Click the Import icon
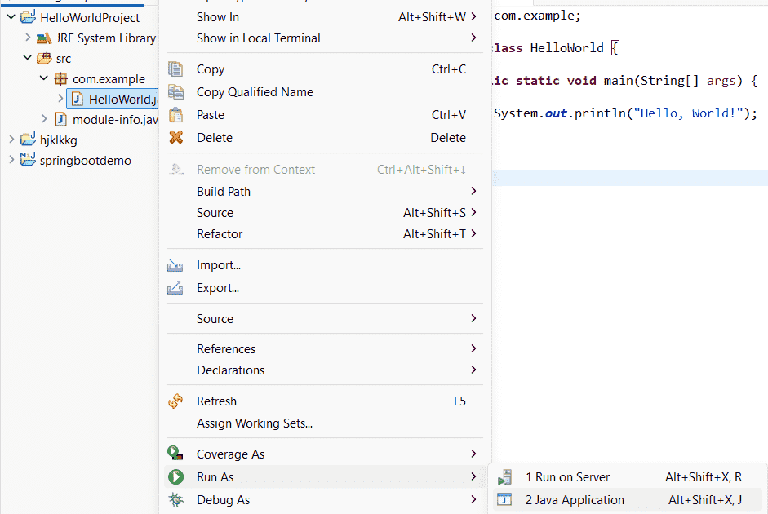This screenshot has width=768, height=514. (x=175, y=266)
